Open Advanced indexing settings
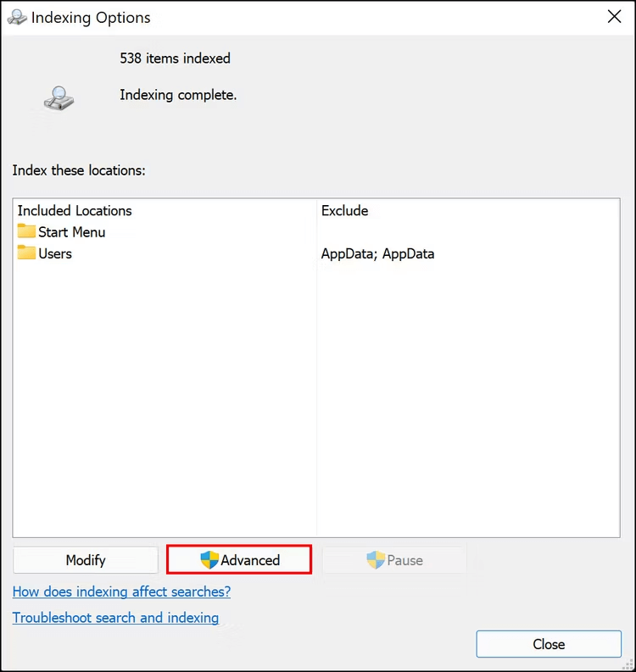This screenshot has height=672, width=636. pos(239,559)
